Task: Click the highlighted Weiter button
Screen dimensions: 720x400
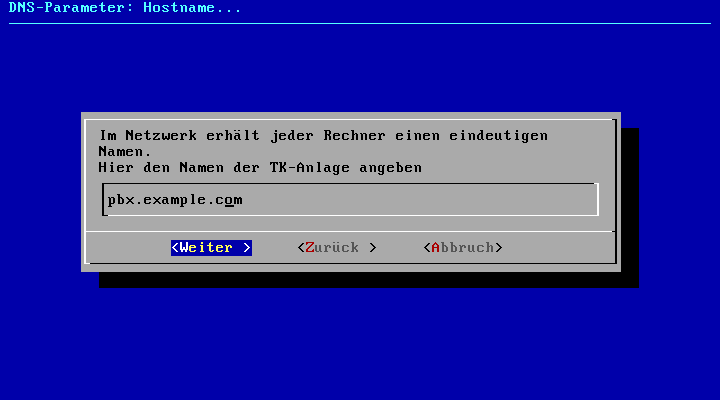Action: [x=211, y=248]
